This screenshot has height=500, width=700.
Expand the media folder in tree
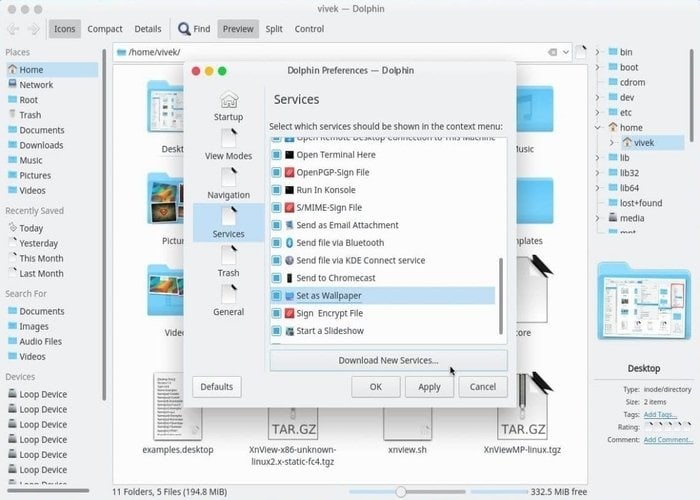(598, 218)
